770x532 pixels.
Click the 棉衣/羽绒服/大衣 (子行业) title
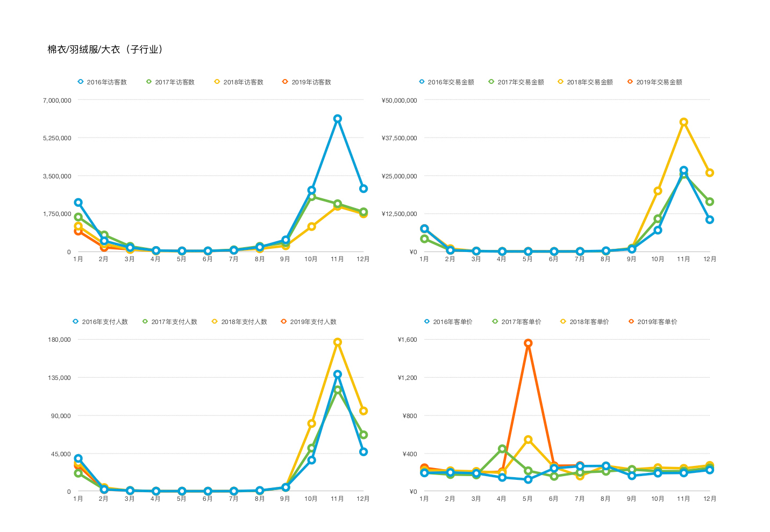point(105,49)
